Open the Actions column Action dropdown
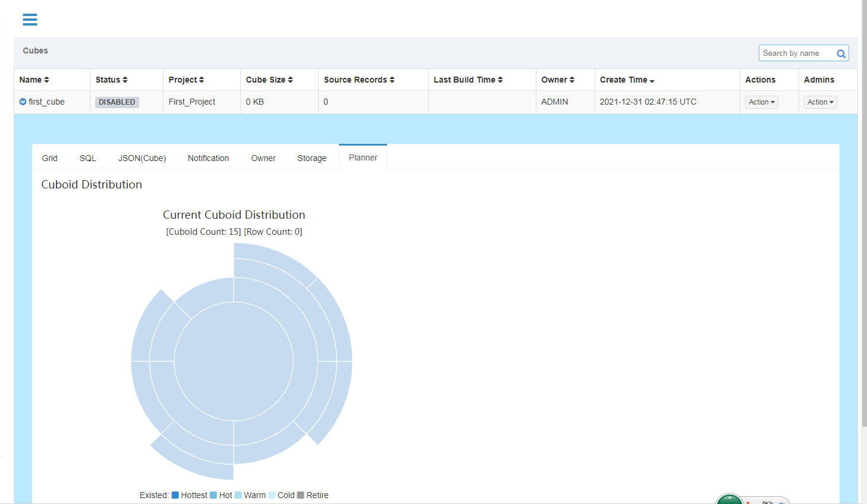Viewport: 867px width, 504px height. (762, 102)
